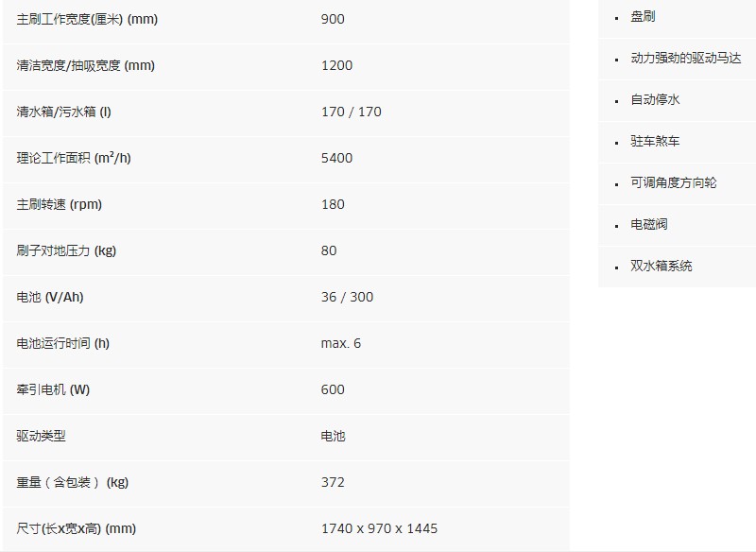Click the 盘刷 feature item
The width and height of the screenshot is (756, 552).
(x=643, y=17)
